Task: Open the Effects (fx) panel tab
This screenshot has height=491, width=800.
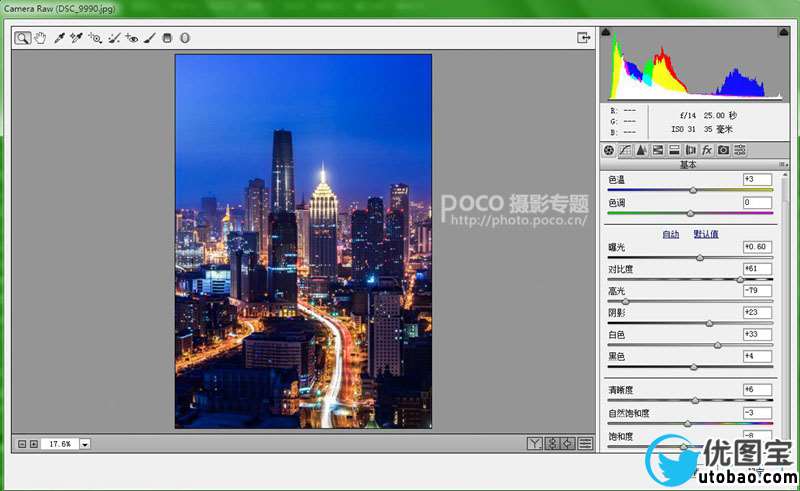Action: 707,150
